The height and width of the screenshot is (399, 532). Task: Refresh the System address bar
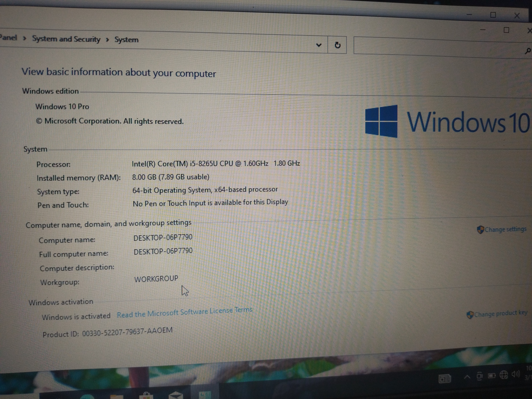pos(337,45)
